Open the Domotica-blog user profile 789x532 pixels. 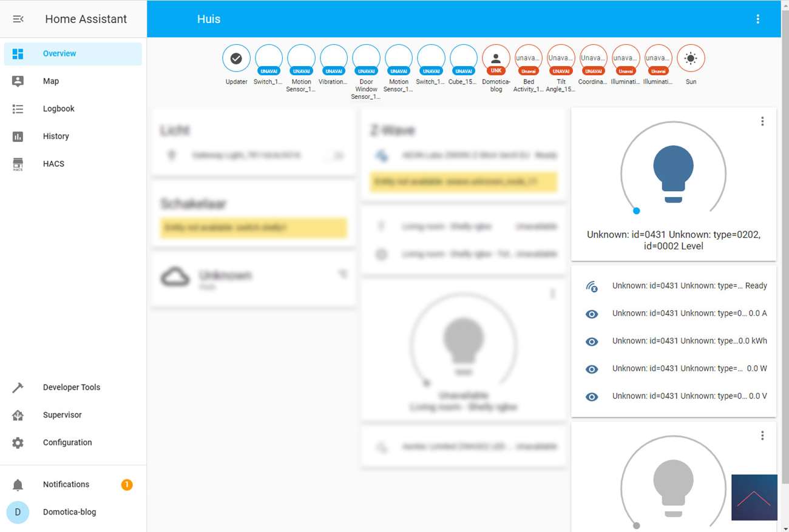(x=69, y=512)
